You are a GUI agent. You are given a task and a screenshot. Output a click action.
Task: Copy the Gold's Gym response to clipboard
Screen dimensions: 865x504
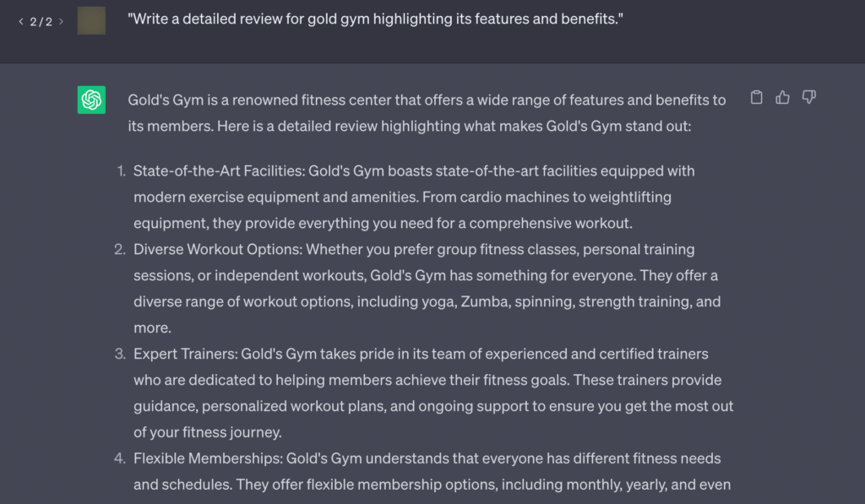[x=757, y=98]
